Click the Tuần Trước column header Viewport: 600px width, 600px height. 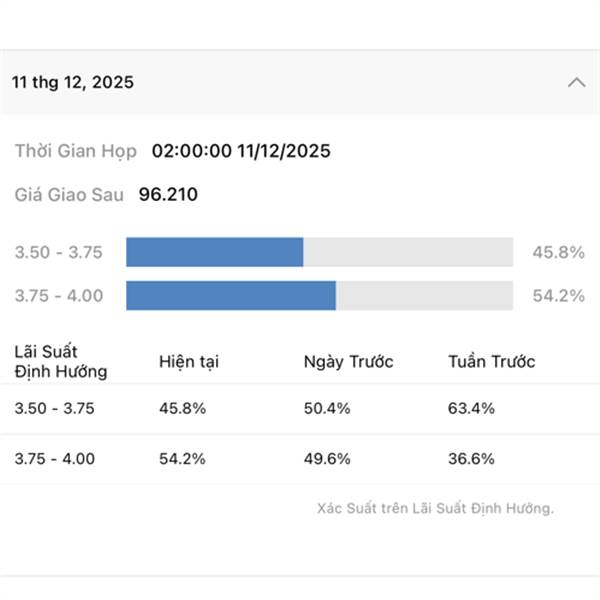coord(492,362)
